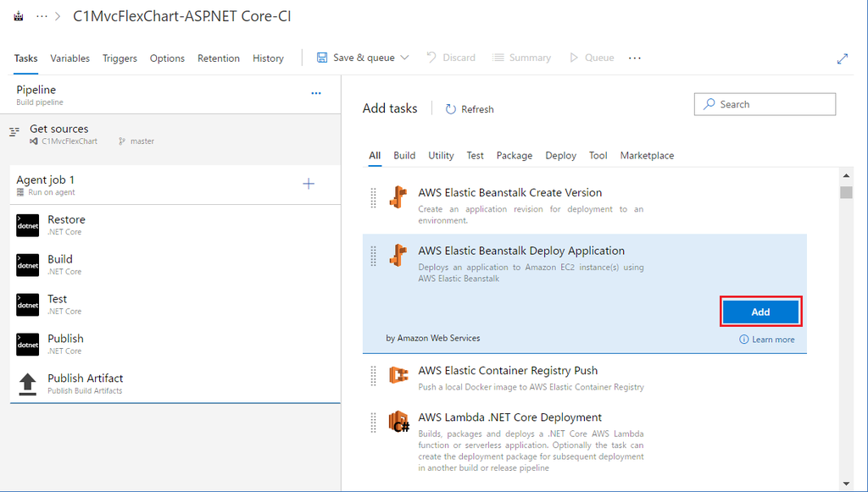Filter tasks by Deploy category
Image resolution: width=868 pixels, height=492 pixels.
coord(561,155)
